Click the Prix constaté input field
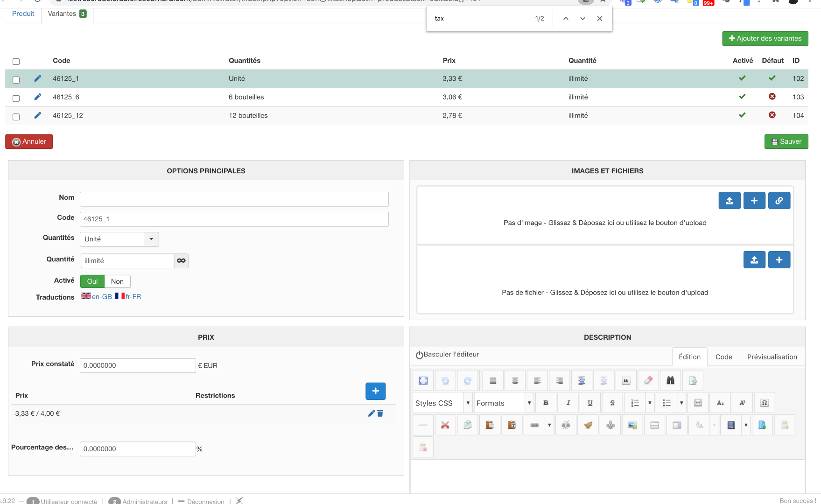The width and height of the screenshot is (821, 504). pyautogui.click(x=138, y=365)
